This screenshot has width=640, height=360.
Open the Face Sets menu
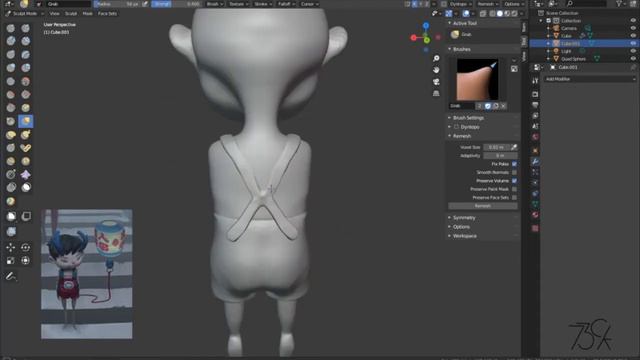pyautogui.click(x=107, y=13)
